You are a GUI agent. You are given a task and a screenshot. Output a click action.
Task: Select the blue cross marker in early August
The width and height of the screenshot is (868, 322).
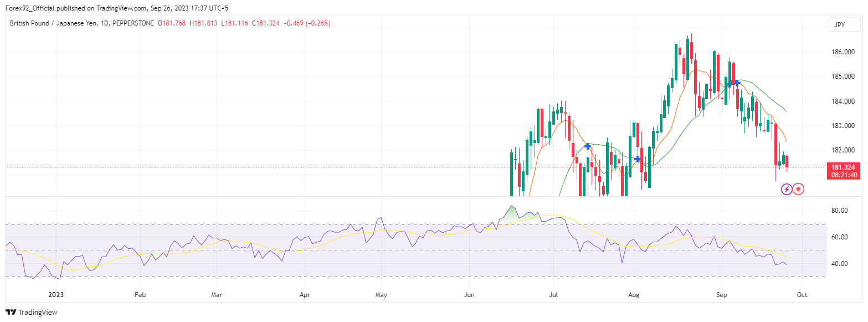coord(638,159)
